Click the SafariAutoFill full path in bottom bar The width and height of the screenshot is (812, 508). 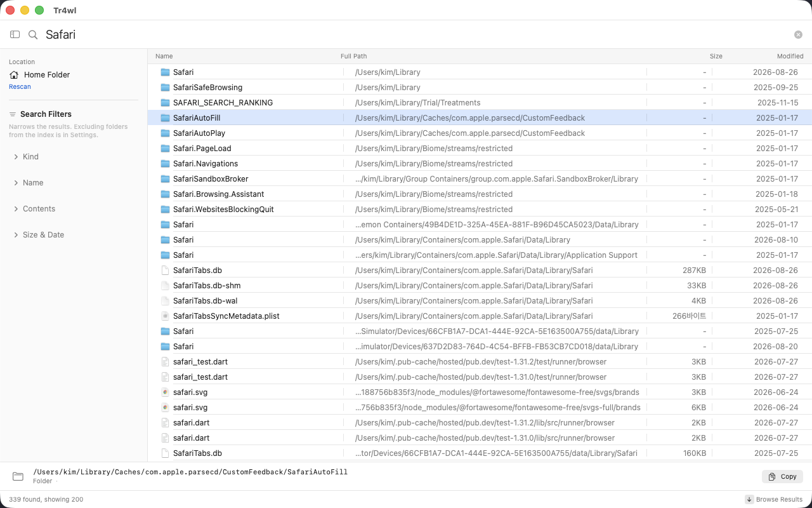(x=190, y=472)
